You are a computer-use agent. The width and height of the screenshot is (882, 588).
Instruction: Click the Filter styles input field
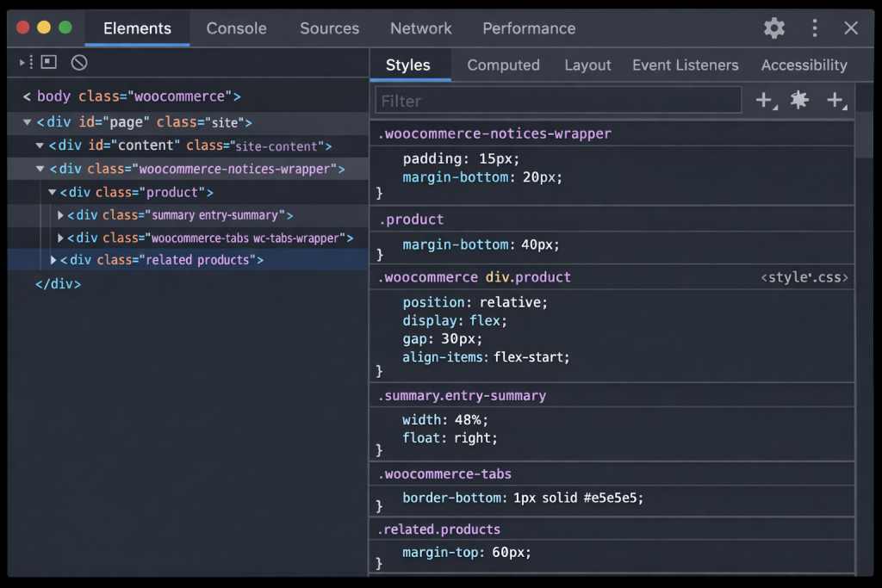pyautogui.click(x=558, y=101)
